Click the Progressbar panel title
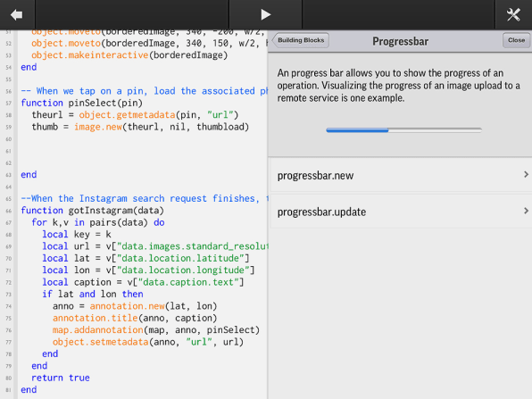This screenshot has height=399, width=532. pyautogui.click(x=401, y=41)
